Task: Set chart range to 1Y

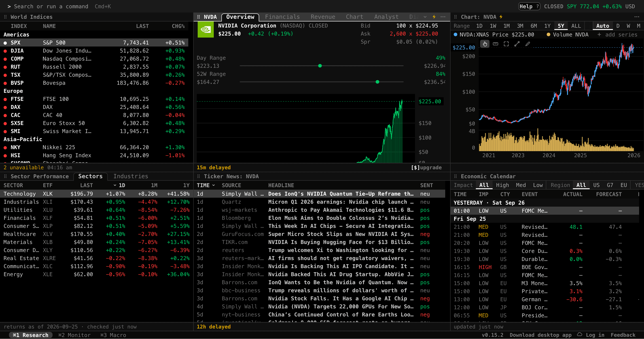Action: click(547, 26)
